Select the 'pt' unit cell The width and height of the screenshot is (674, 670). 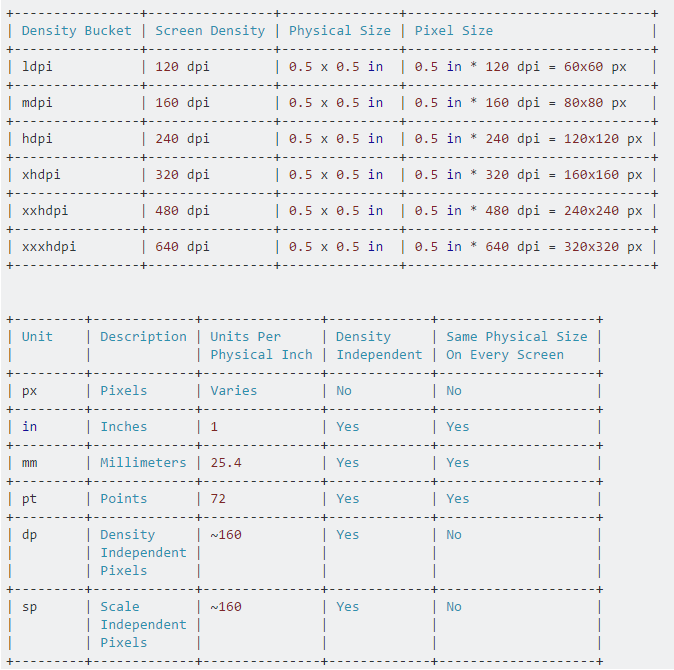(x=29, y=499)
